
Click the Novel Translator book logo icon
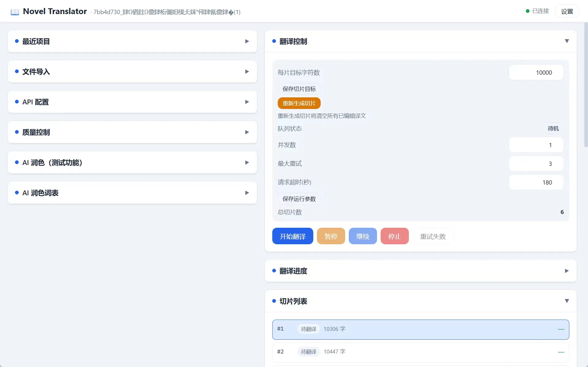click(15, 12)
